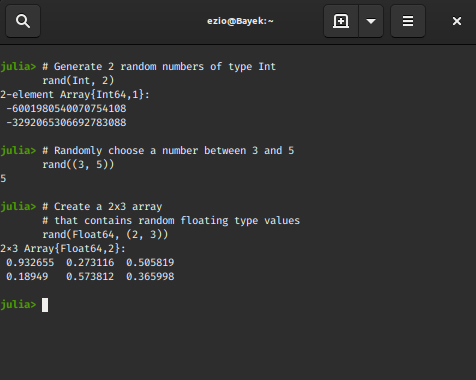Click the 2×3 Array{Float64,2} header
This screenshot has width=476, height=380.
[63, 248]
